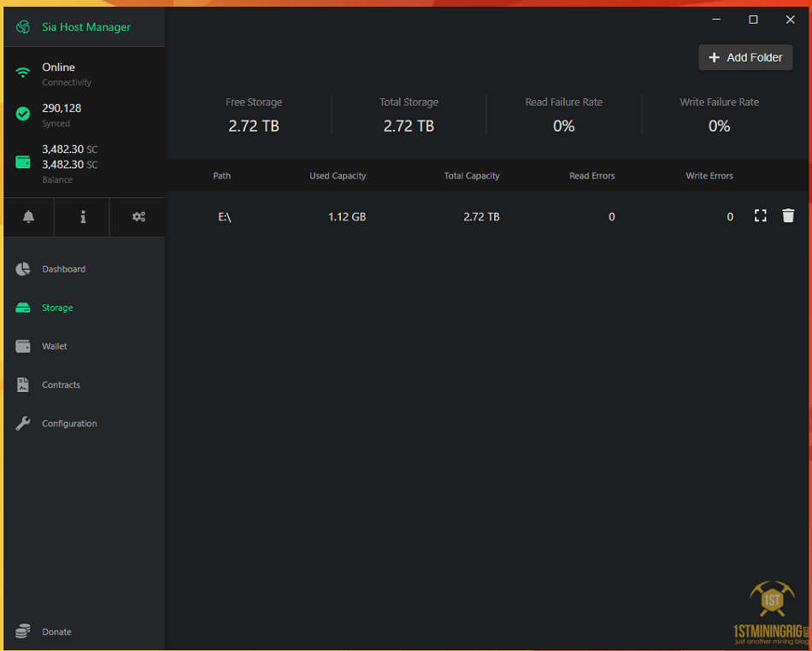This screenshot has width=812, height=651.
Task: Open the Configuration page
Action: tap(69, 423)
